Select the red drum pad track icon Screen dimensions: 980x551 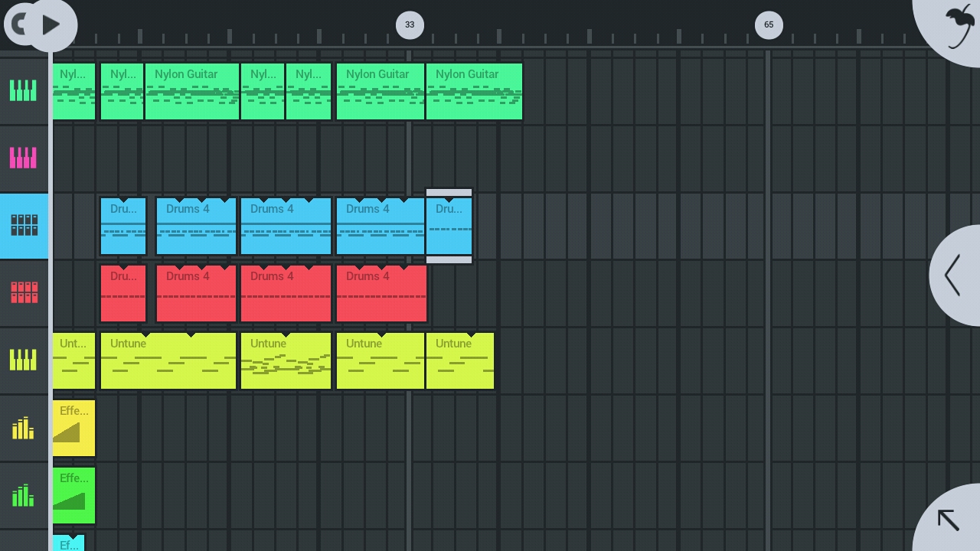[23, 293]
